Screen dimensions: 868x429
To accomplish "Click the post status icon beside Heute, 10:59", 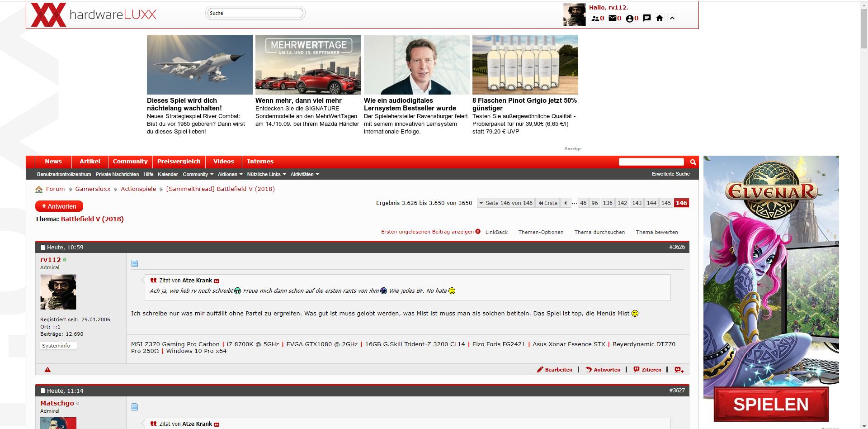I will (43, 248).
